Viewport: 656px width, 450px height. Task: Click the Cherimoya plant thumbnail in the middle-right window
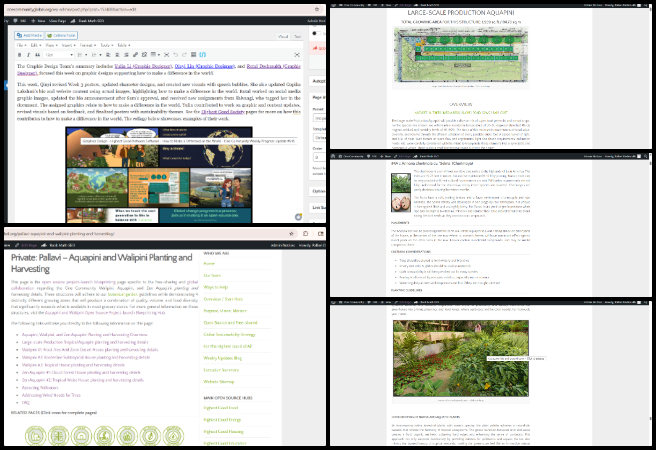tap(401, 182)
